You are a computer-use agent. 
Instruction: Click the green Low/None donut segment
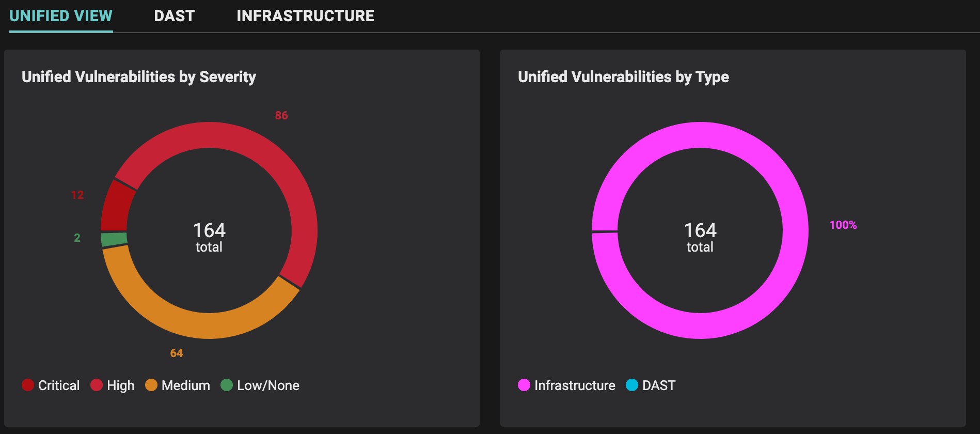pos(114,239)
